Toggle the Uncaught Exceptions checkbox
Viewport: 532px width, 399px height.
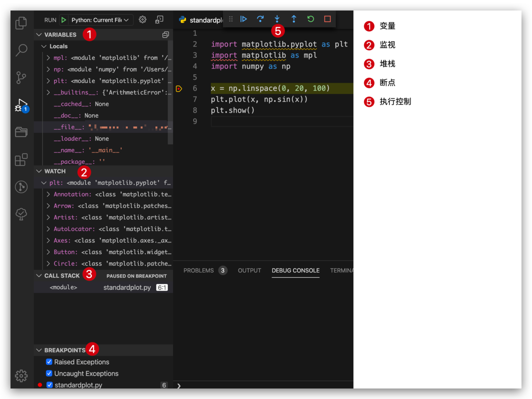[x=49, y=373]
